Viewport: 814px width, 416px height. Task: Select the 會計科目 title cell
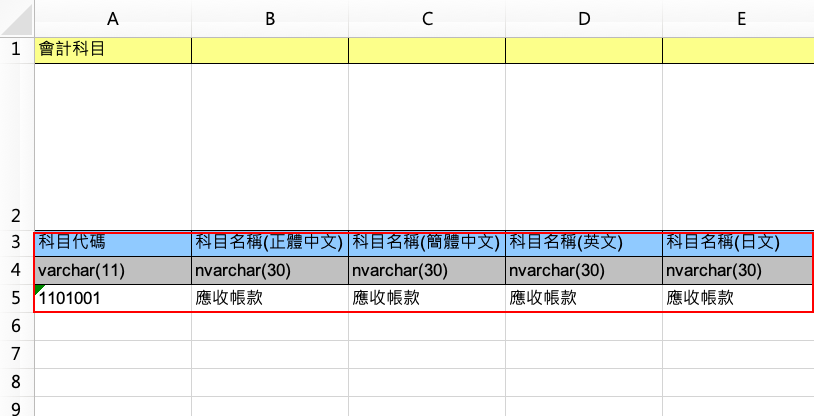click(113, 50)
